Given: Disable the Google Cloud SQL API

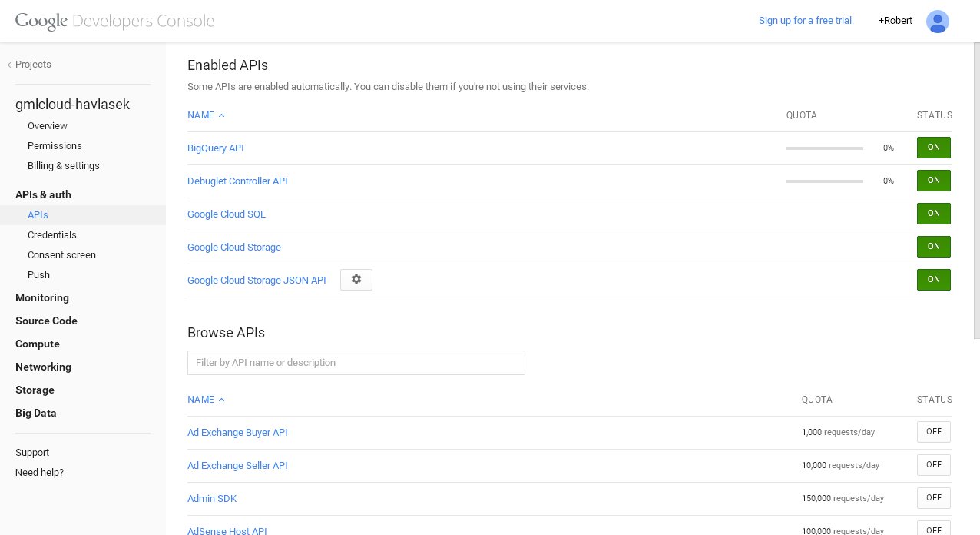Looking at the screenshot, I should click(x=933, y=214).
